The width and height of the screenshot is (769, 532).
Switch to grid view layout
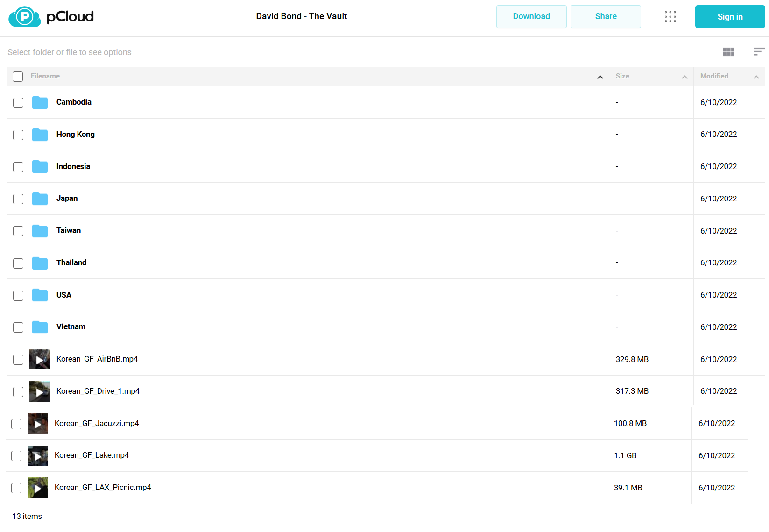(x=728, y=52)
